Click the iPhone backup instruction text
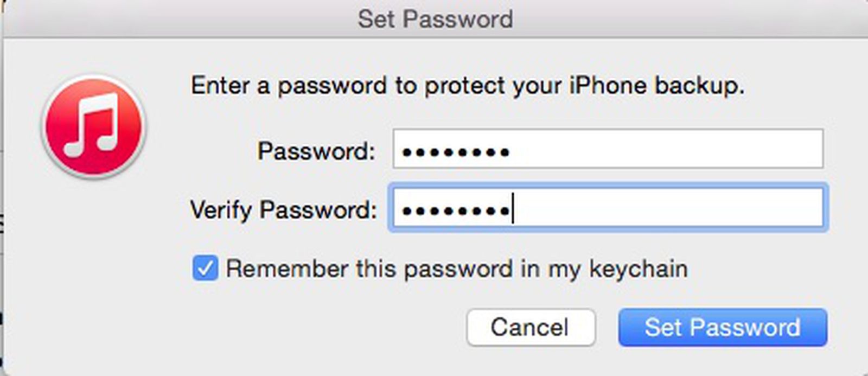The image size is (868, 376). (469, 85)
